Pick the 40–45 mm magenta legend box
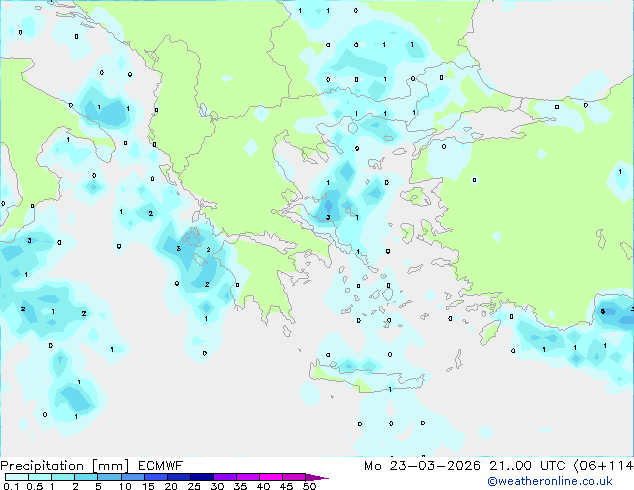 (271, 477)
